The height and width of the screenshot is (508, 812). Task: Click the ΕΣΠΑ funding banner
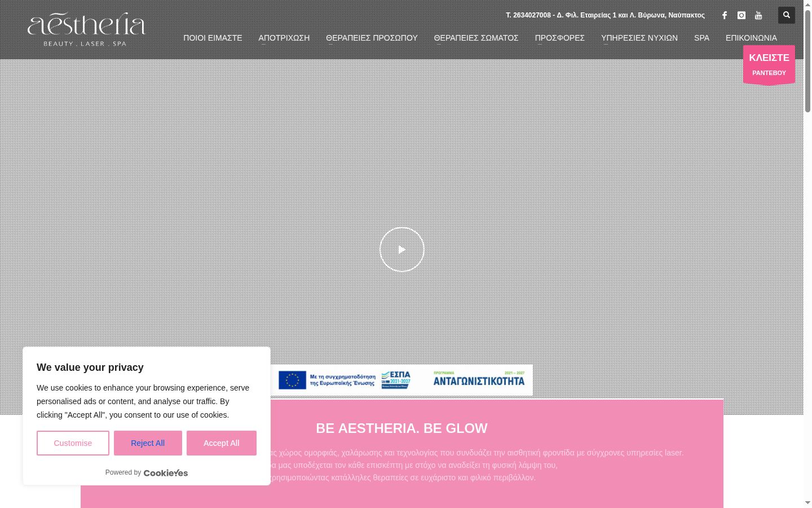(401, 380)
